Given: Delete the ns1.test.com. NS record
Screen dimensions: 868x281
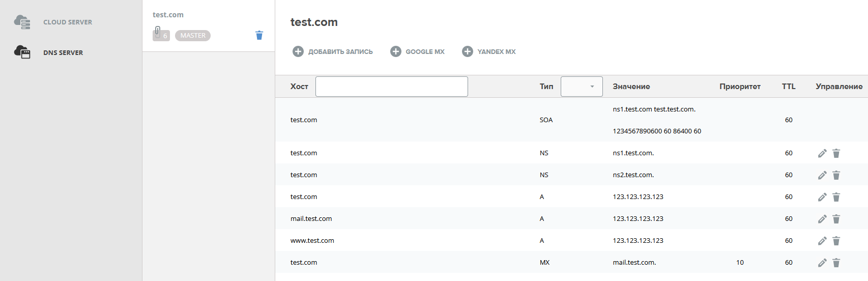Looking at the screenshot, I should tap(836, 153).
